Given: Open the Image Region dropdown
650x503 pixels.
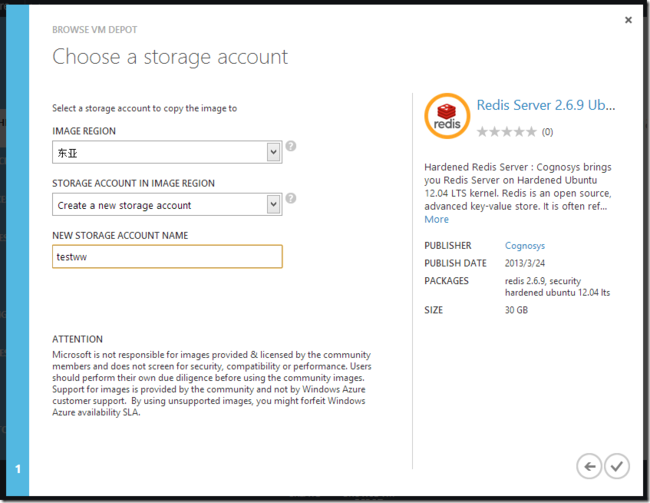Looking at the screenshot, I should tap(167, 152).
